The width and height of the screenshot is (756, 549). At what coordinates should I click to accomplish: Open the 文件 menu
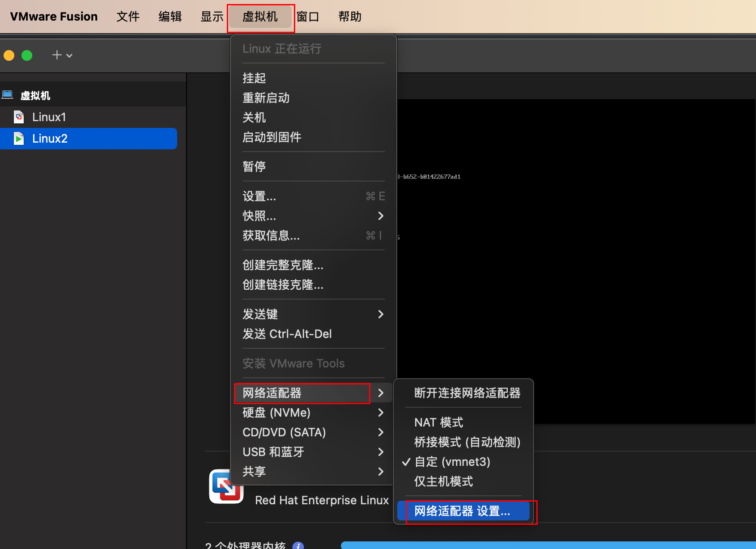(128, 17)
